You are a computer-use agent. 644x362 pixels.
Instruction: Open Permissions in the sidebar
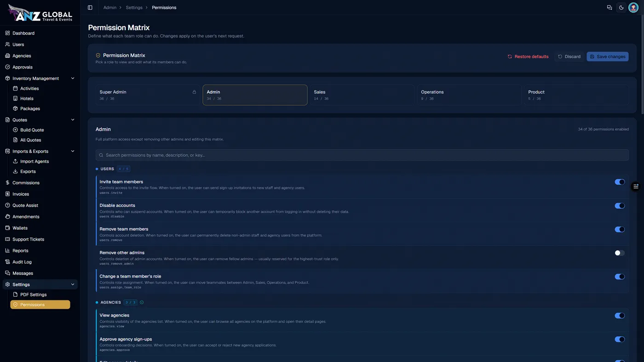coord(40,305)
